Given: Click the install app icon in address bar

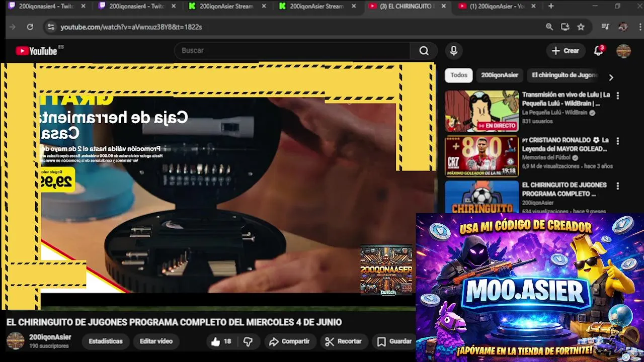Looking at the screenshot, I should click(565, 27).
